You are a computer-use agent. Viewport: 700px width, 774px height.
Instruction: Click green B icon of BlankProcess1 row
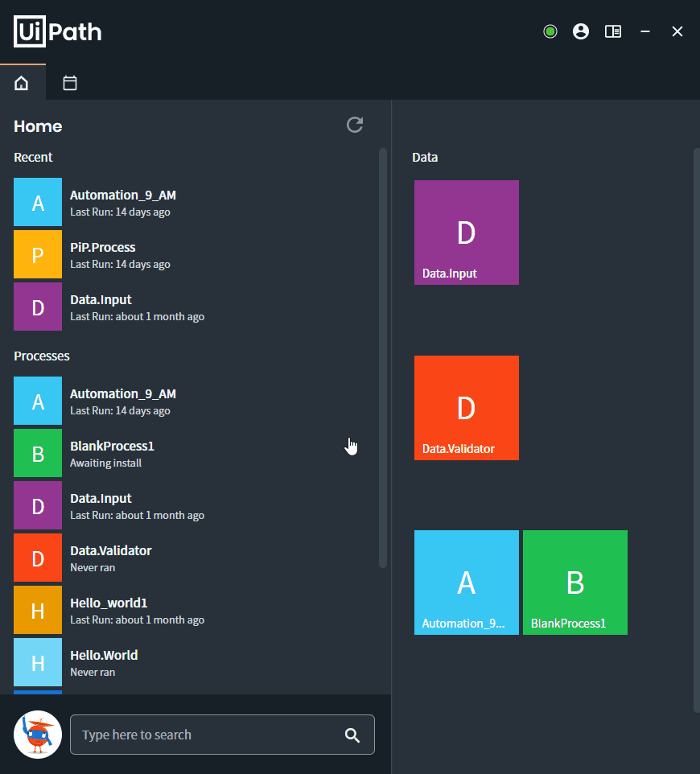pyautogui.click(x=38, y=453)
